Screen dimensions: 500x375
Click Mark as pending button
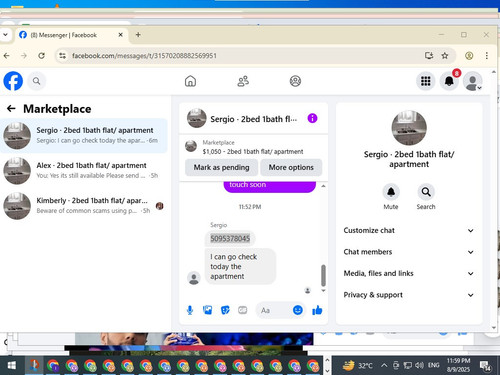[221, 167]
